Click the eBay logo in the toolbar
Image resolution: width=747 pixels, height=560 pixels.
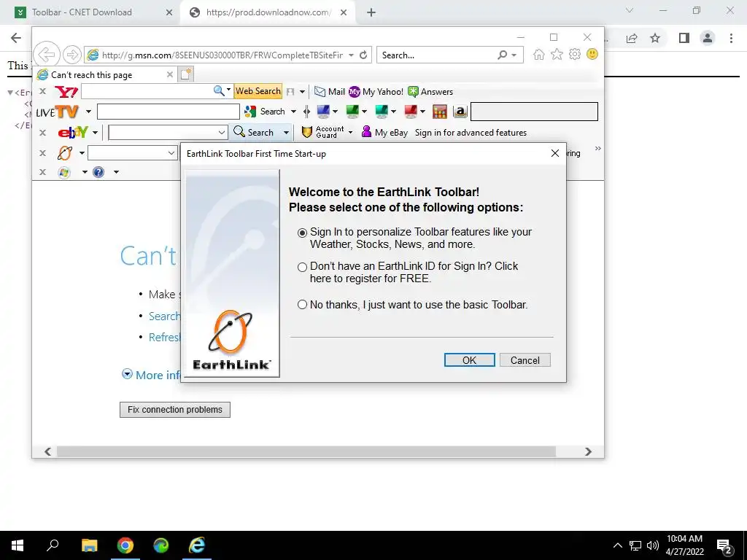click(x=73, y=132)
